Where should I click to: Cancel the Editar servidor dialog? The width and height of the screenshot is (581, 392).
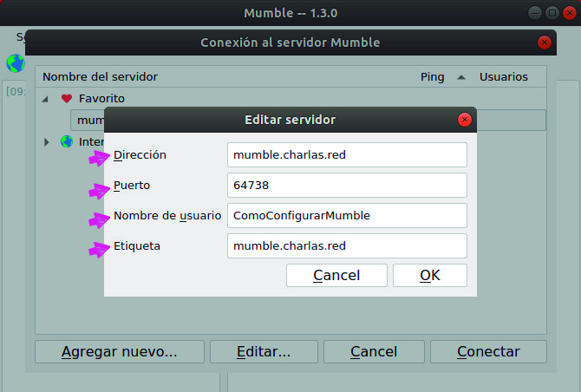tap(336, 275)
